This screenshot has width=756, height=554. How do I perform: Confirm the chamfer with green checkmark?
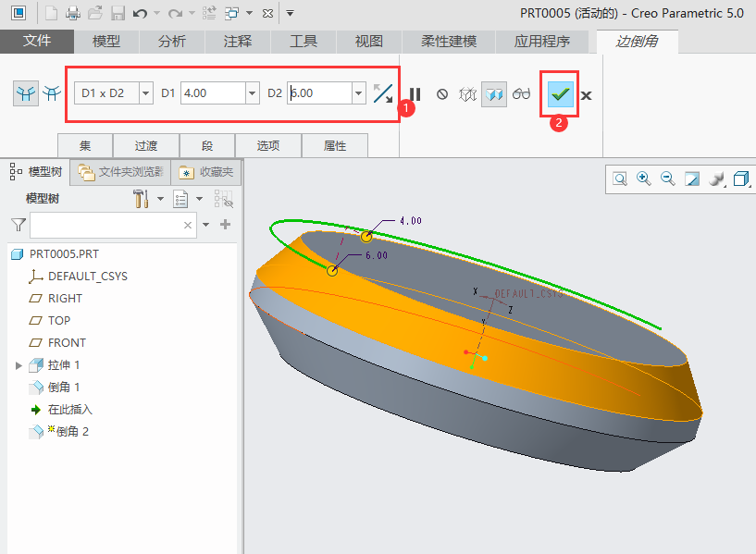click(560, 93)
